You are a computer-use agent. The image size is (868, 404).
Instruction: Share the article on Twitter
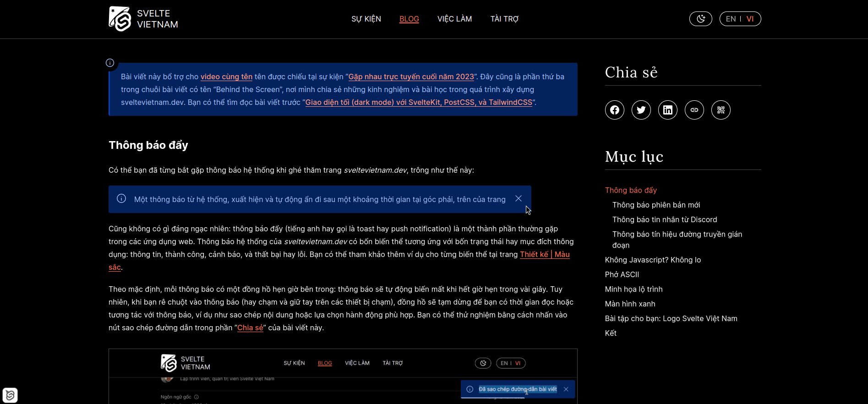coord(641,110)
